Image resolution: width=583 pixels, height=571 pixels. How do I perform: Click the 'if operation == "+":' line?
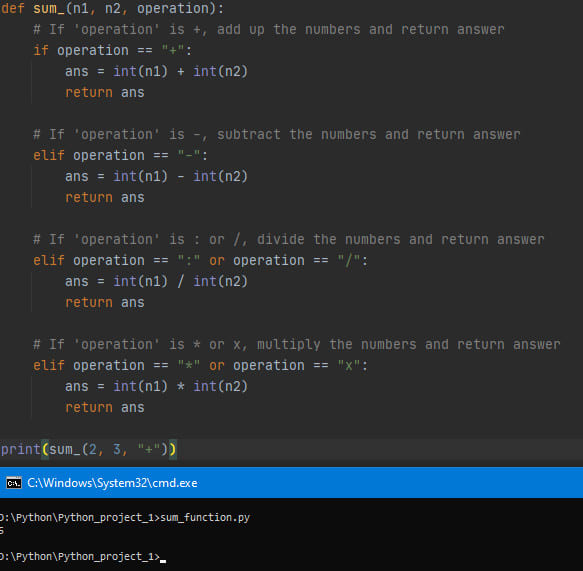pyautogui.click(x=112, y=50)
